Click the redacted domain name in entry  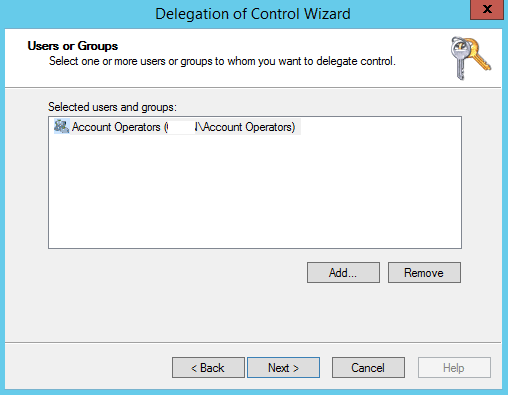tap(181, 127)
